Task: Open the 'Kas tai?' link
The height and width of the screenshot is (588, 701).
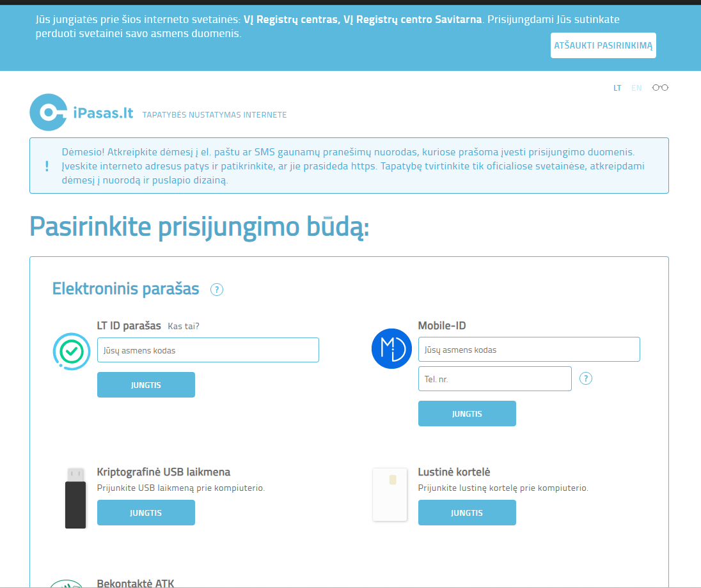Action: coord(184,326)
